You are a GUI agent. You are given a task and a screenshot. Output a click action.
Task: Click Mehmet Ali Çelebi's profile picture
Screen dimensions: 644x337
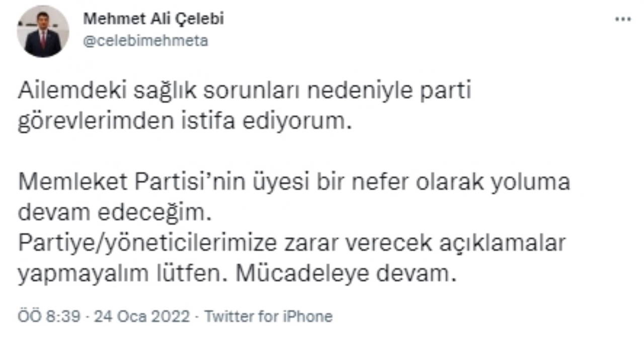(x=43, y=32)
